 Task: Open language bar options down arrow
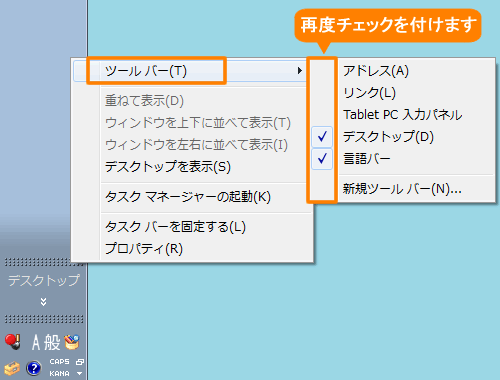click(x=80, y=374)
